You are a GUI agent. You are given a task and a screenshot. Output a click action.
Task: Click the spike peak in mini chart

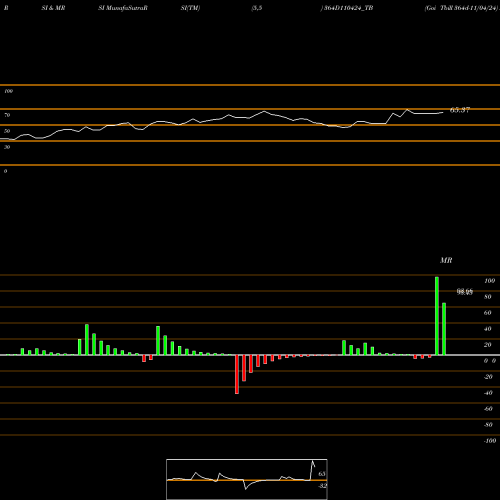pyautogui.click(x=313, y=461)
